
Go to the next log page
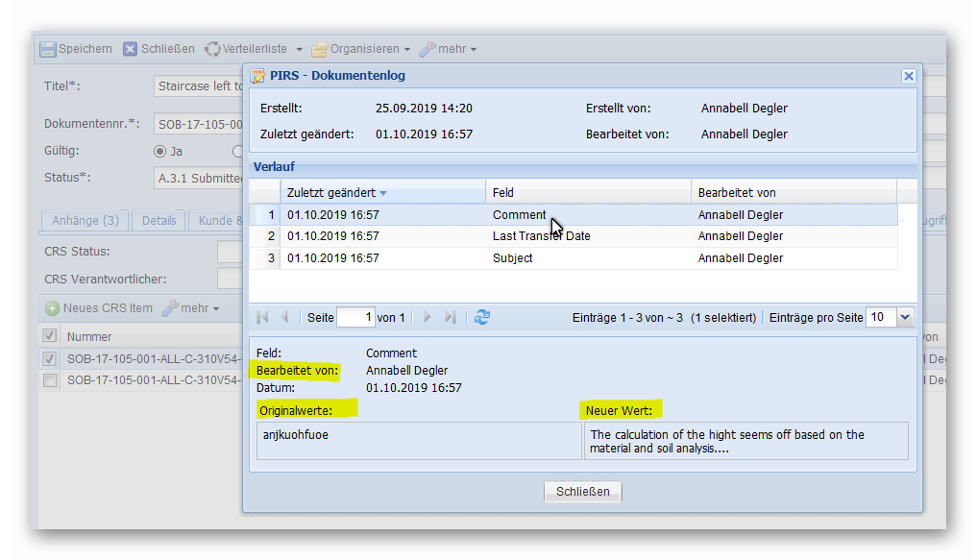tap(427, 317)
